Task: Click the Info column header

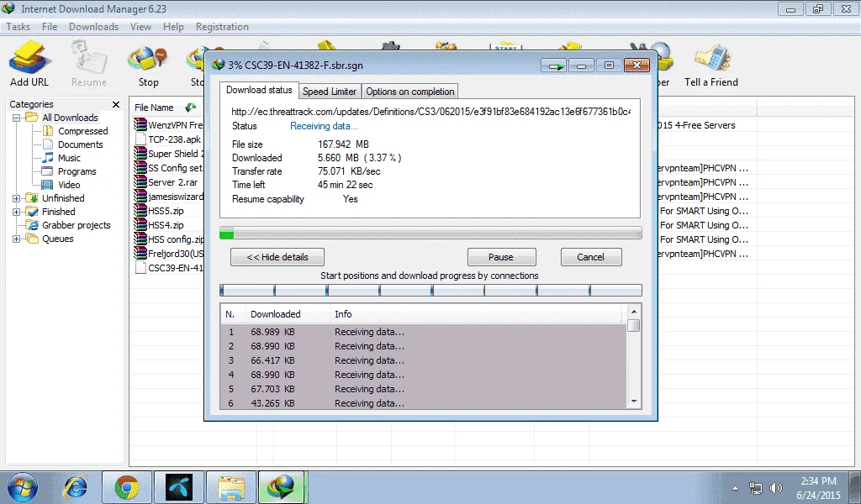Action: tap(476, 314)
